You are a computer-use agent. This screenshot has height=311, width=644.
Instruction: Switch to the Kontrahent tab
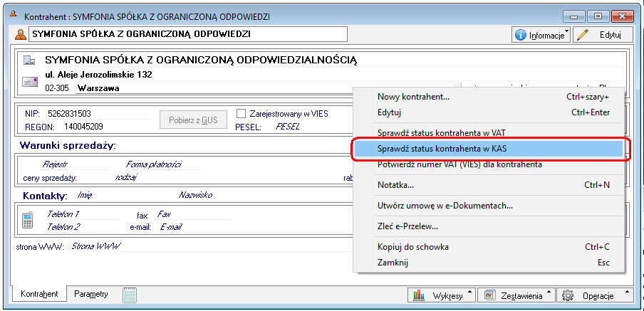(39, 294)
